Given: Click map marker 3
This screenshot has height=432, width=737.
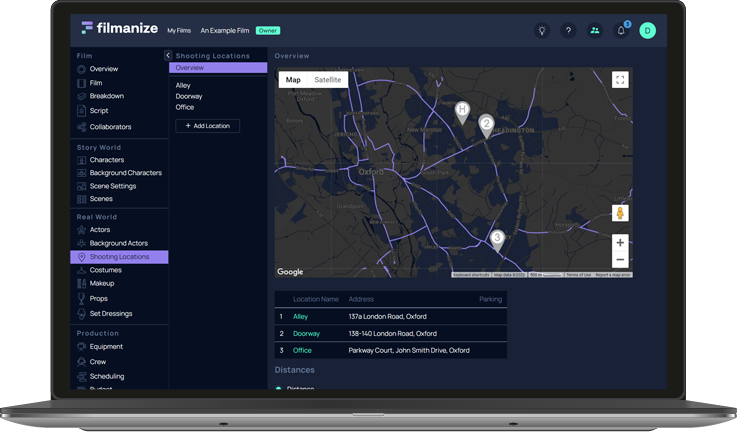Looking at the screenshot, I should point(497,240).
